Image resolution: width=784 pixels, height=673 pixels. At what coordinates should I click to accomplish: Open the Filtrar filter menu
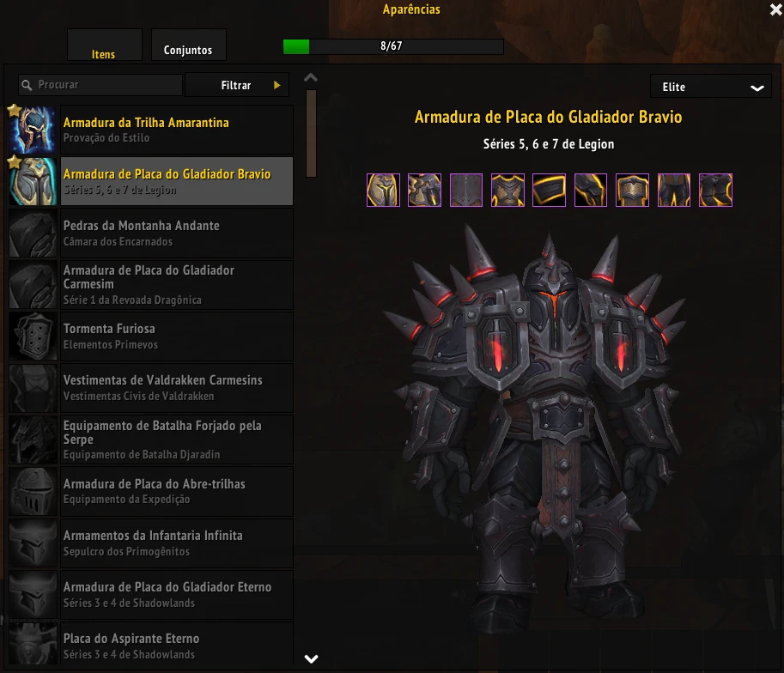pyautogui.click(x=236, y=85)
